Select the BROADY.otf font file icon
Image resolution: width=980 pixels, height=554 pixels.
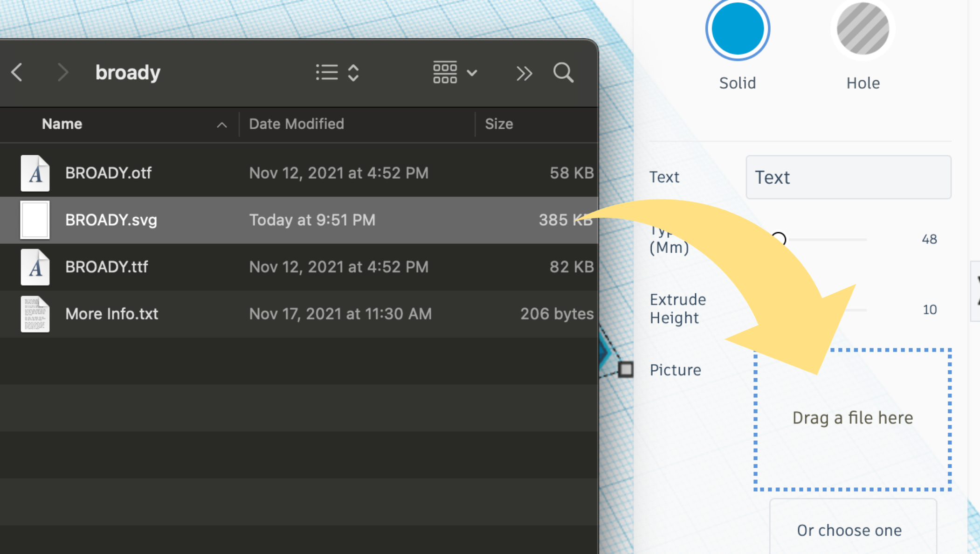point(35,173)
